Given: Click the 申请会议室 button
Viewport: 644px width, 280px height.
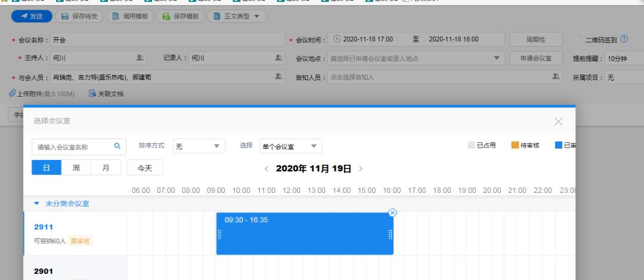Looking at the screenshot, I should [x=536, y=59].
